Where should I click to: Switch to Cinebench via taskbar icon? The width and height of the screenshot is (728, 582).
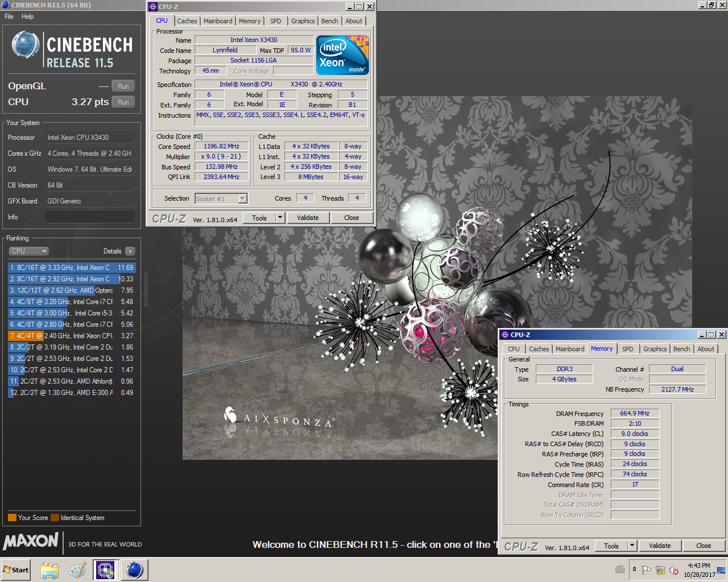[135, 570]
